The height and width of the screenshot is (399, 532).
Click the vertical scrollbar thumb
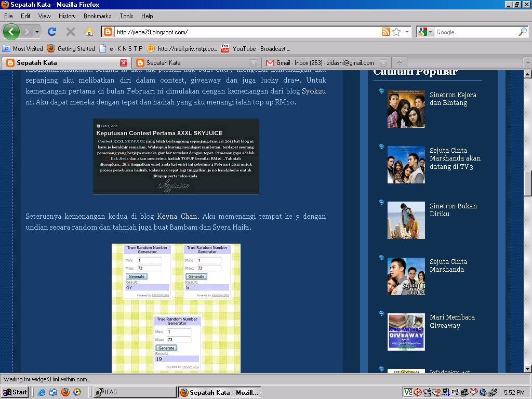528,183
